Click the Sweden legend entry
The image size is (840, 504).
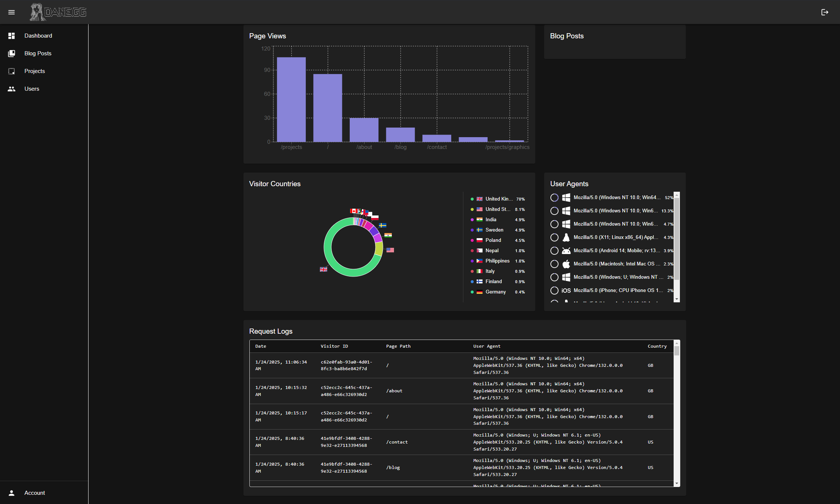tap(494, 230)
